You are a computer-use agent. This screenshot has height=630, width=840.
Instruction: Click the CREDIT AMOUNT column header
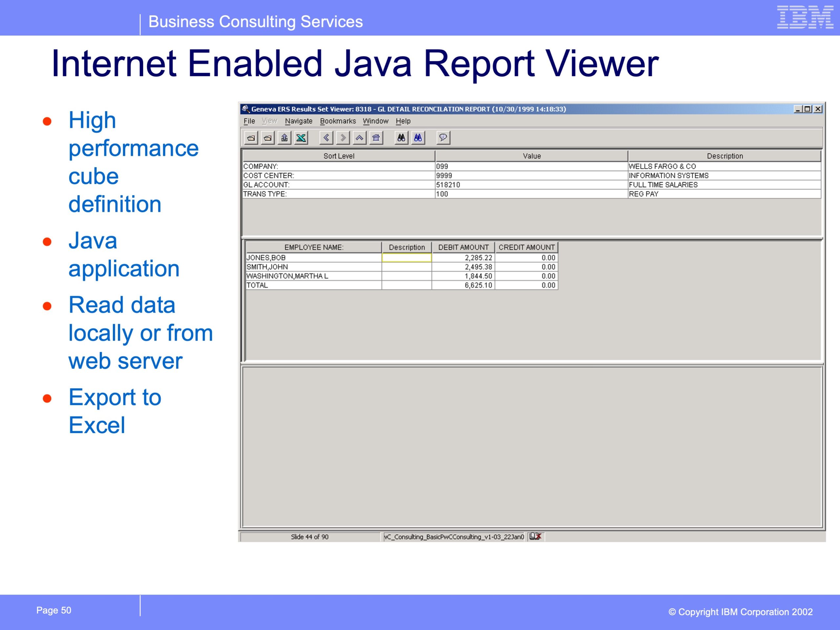click(x=526, y=247)
